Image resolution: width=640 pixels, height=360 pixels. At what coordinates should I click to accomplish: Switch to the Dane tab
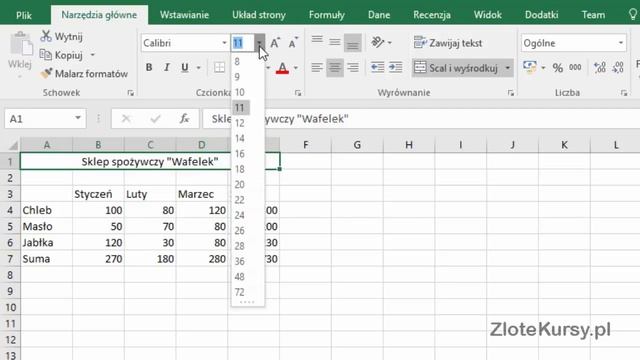pos(379,15)
